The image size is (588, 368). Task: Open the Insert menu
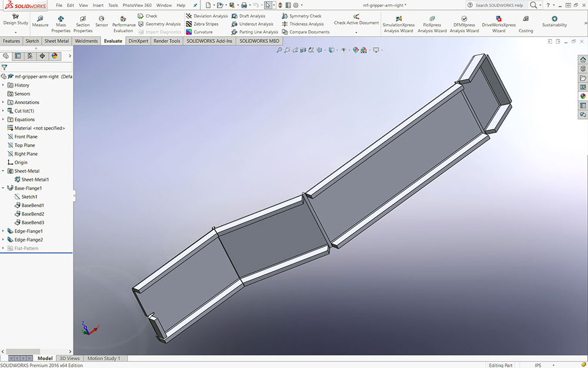tap(98, 5)
